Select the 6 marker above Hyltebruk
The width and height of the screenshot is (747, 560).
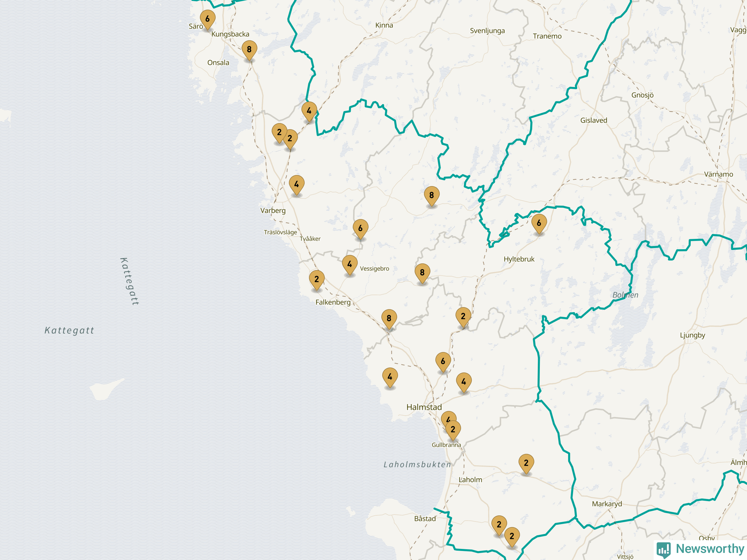click(539, 223)
